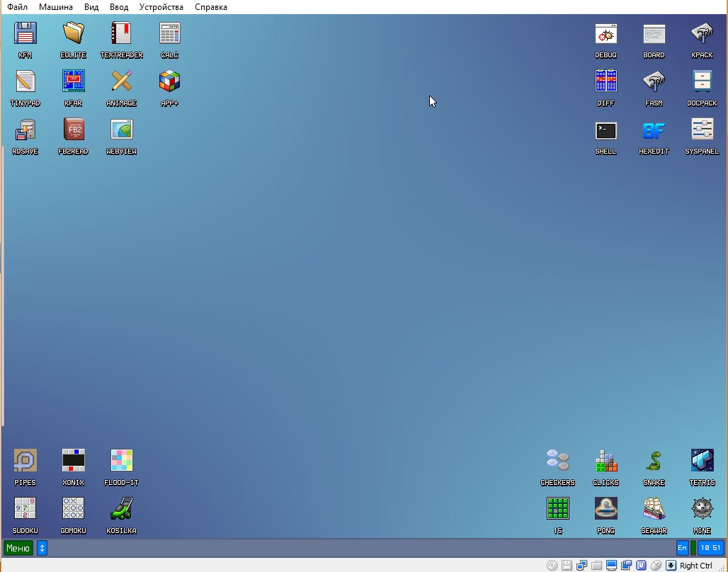Click the Right Ctrl host key indicator
Image resolution: width=728 pixels, height=572 pixels.
(696, 566)
